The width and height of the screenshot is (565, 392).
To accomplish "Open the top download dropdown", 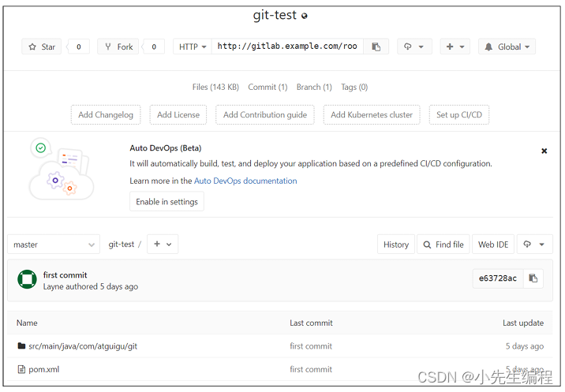I will [x=414, y=47].
